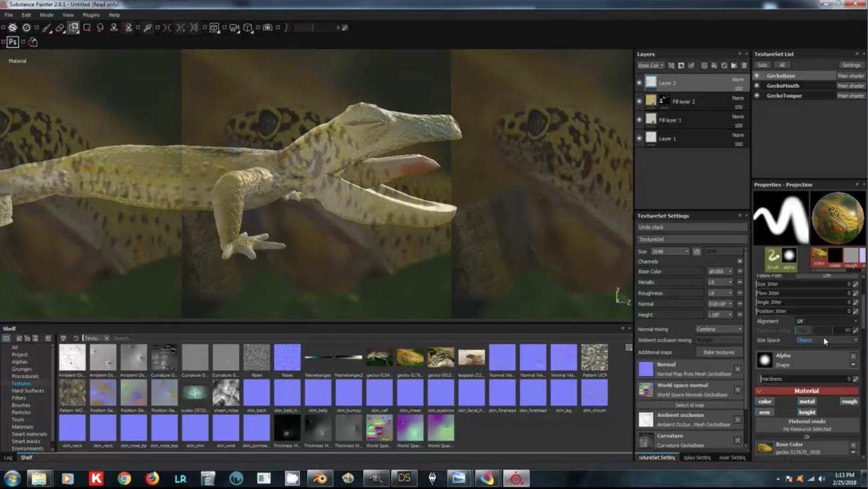The width and height of the screenshot is (868, 489).
Task: Add a new channel with plus icon
Action: 740,261
